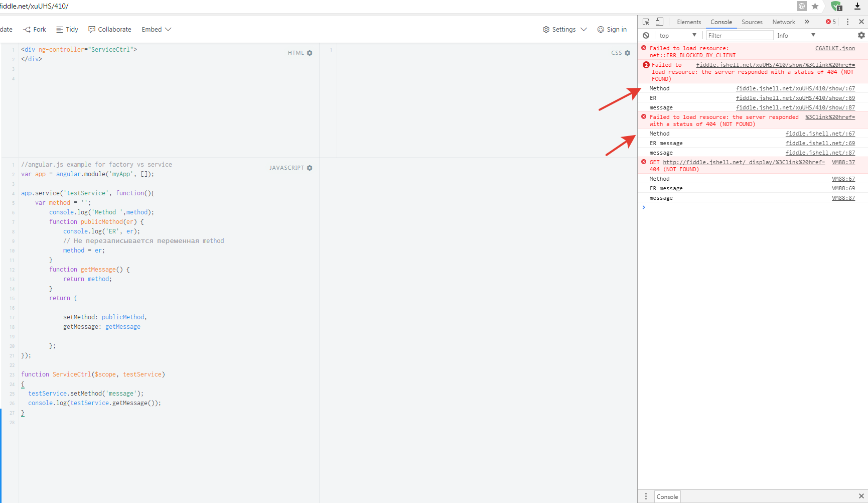Show more DevTools tabs via the chevrons
868x503 pixels.
(x=807, y=22)
